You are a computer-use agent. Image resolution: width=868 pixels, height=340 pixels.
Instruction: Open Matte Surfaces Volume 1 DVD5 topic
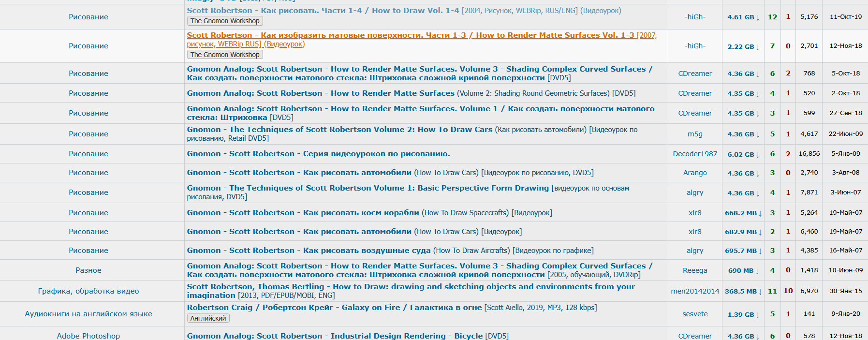click(x=421, y=113)
